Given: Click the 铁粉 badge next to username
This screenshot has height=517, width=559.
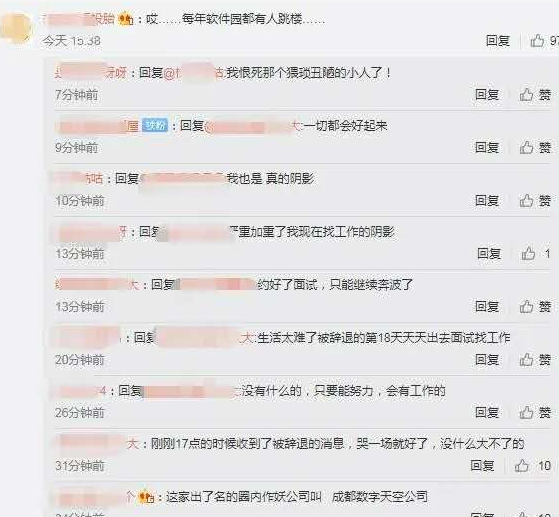Looking at the screenshot, I should pos(155,126).
